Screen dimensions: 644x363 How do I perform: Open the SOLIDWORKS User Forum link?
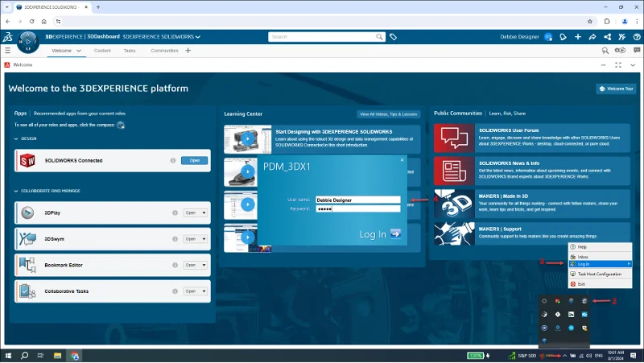[x=509, y=130]
